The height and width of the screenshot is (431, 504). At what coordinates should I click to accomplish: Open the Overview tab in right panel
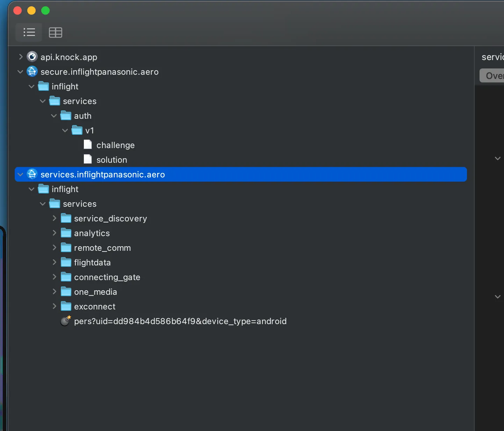[494, 76]
